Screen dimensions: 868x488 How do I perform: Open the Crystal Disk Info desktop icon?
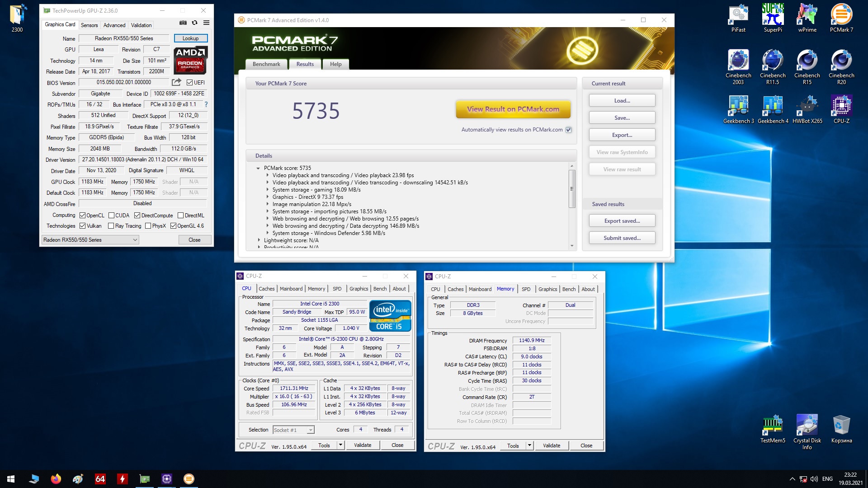tap(807, 432)
